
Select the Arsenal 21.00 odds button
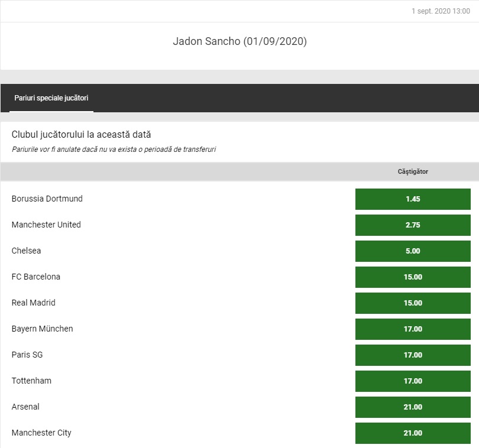click(413, 407)
